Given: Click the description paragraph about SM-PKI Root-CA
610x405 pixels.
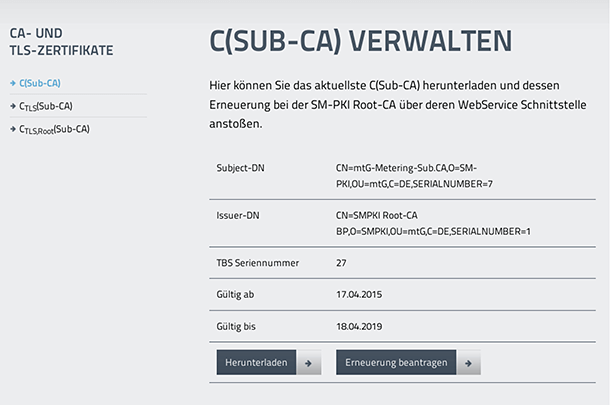Looking at the screenshot, I should [398, 105].
